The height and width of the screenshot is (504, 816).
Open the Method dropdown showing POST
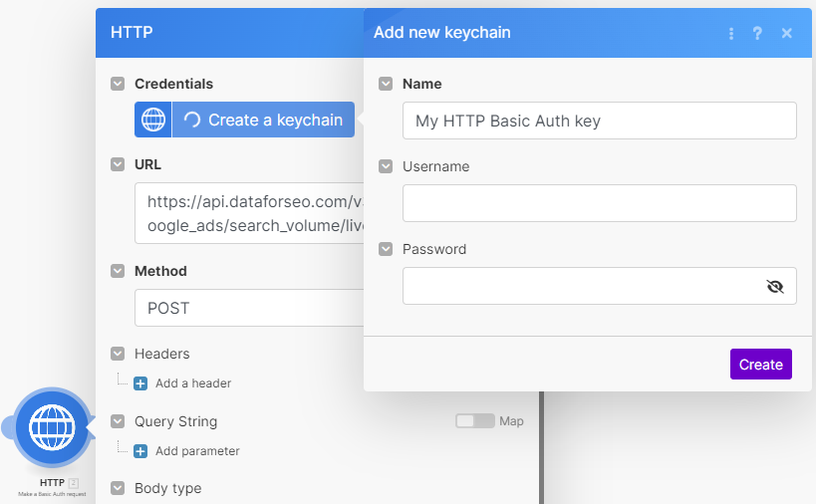tap(249, 308)
